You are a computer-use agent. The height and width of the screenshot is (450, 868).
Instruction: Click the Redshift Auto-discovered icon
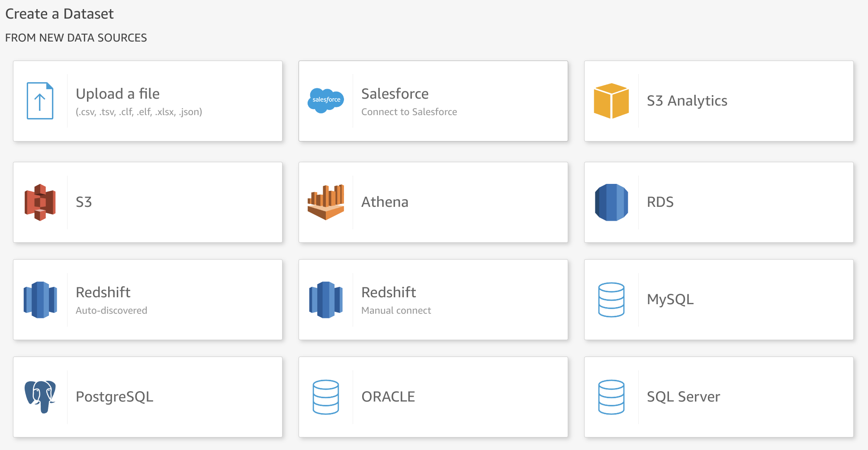40,299
